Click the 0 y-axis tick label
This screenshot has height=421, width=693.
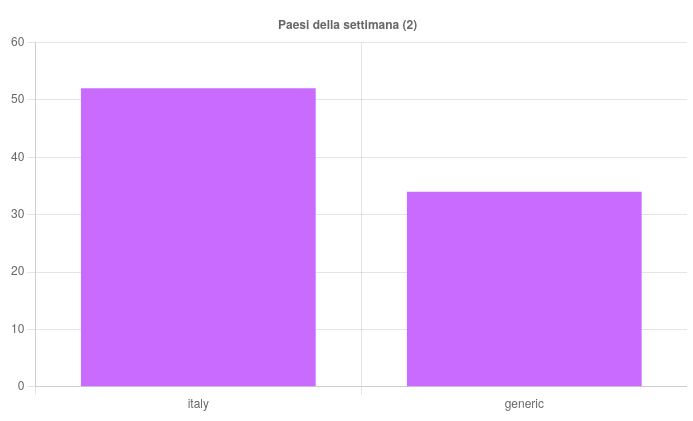(21, 387)
